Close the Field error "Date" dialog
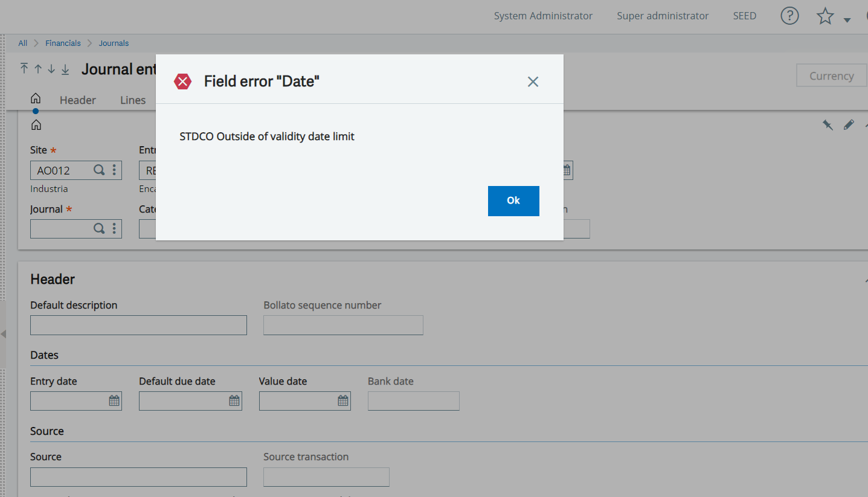This screenshot has width=868, height=497. (x=532, y=82)
